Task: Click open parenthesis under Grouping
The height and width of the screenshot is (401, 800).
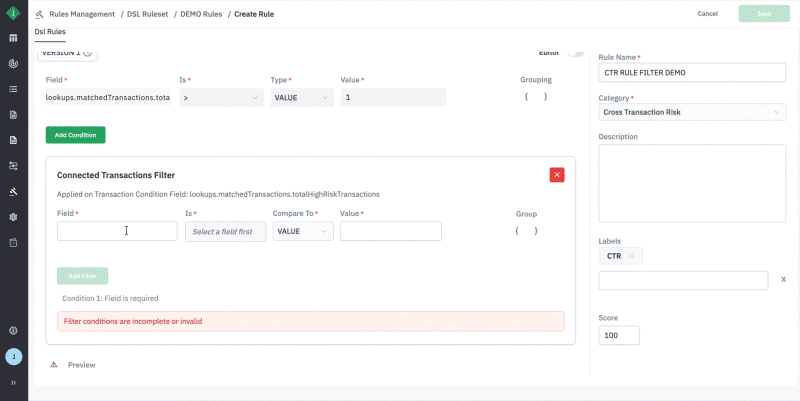Action: [526, 96]
